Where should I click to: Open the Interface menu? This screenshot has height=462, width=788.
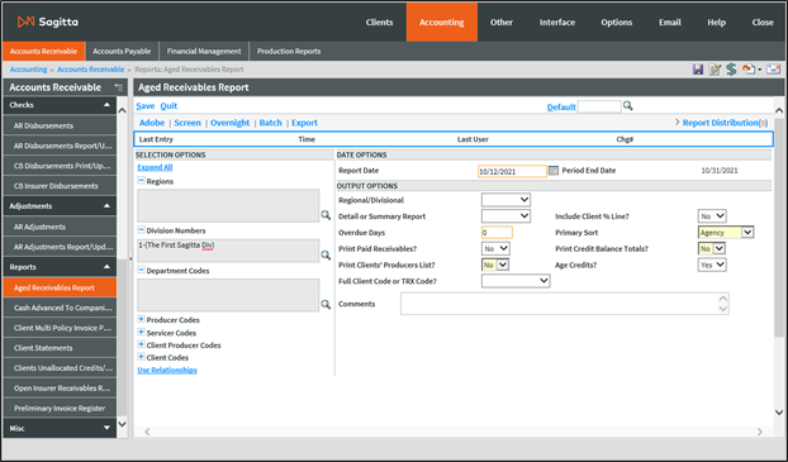(557, 22)
